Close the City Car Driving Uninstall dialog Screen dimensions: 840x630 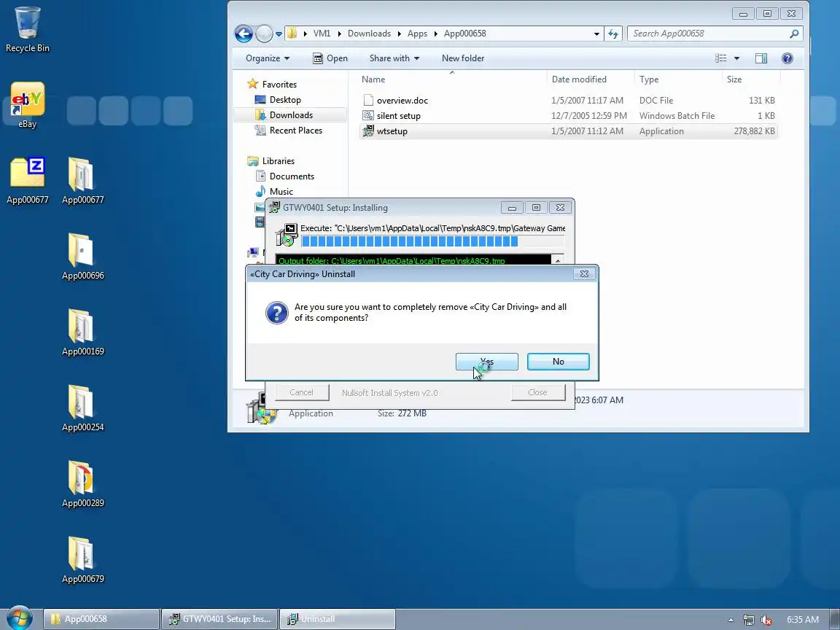(x=584, y=273)
